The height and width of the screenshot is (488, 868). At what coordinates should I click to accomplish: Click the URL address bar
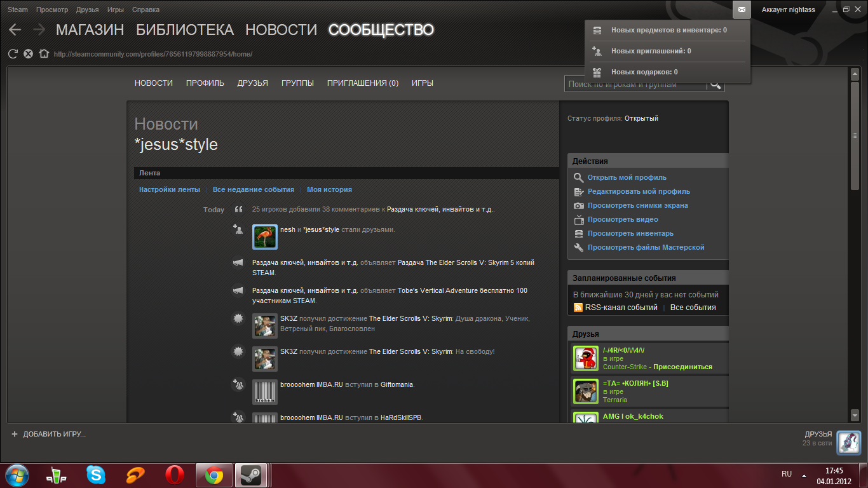(x=153, y=54)
